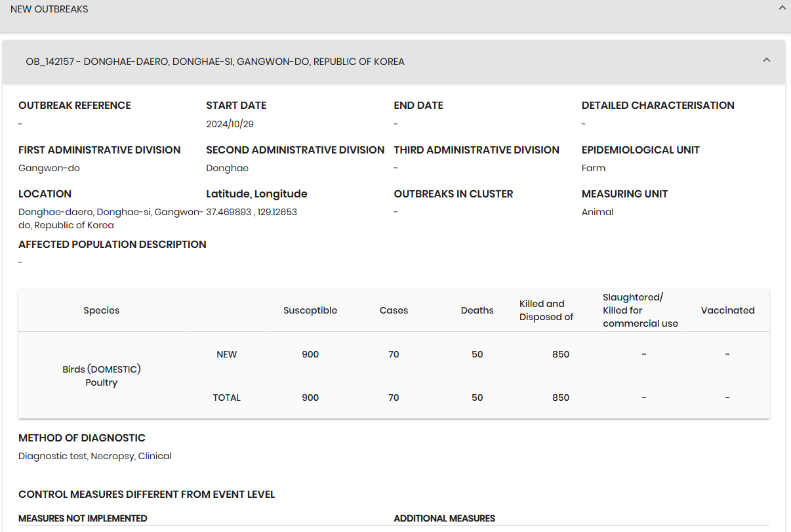
Task: Click the Vaccinated column header
Action: (727, 310)
